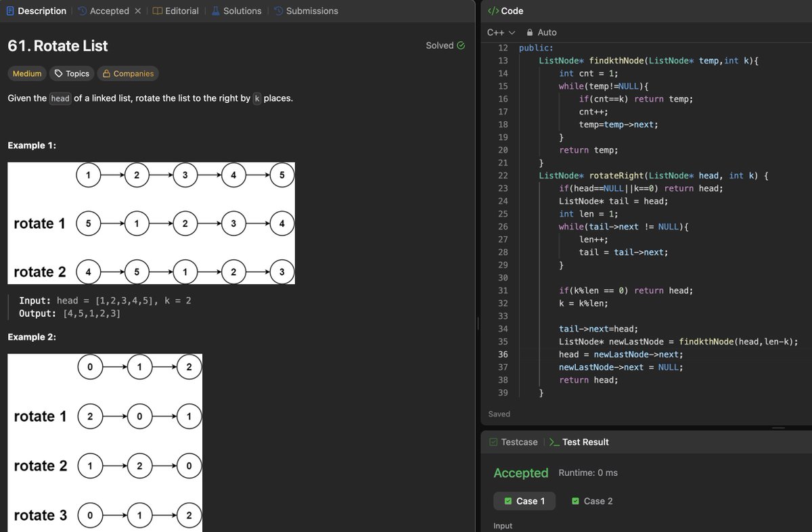
Task: Click the findkthNode function signature line
Action: tap(649, 61)
